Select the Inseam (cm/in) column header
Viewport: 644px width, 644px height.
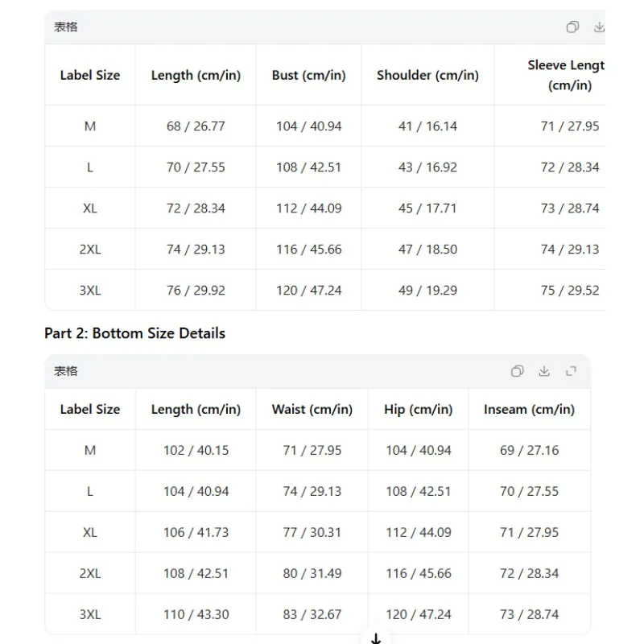click(529, 410)
